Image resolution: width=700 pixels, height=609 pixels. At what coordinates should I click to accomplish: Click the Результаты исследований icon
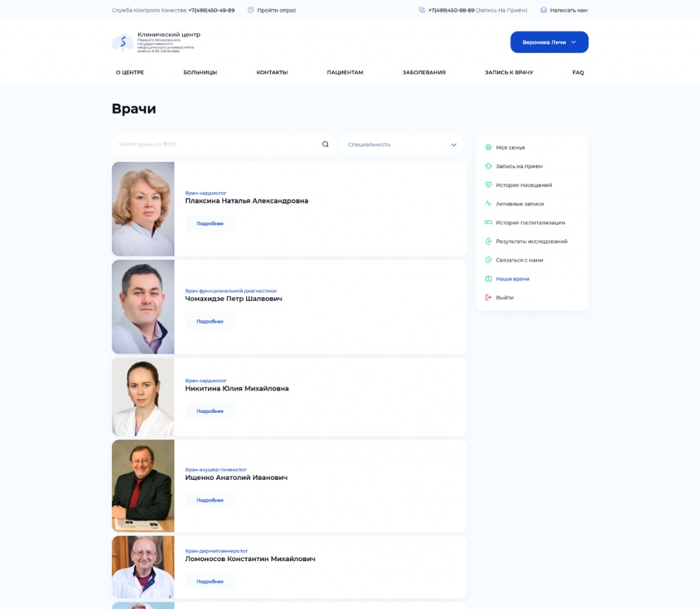(488, 241)
